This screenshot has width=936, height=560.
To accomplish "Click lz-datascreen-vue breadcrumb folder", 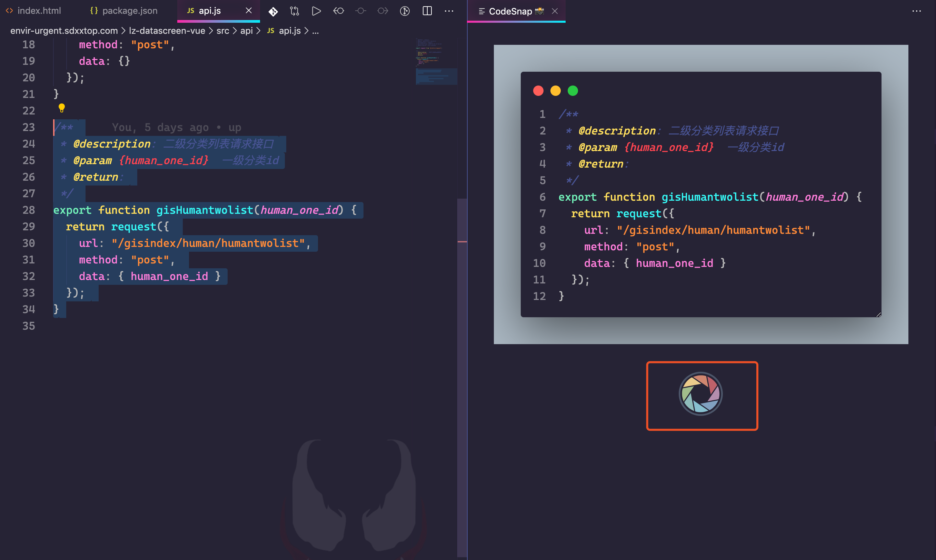I will (x=167, y=31).
